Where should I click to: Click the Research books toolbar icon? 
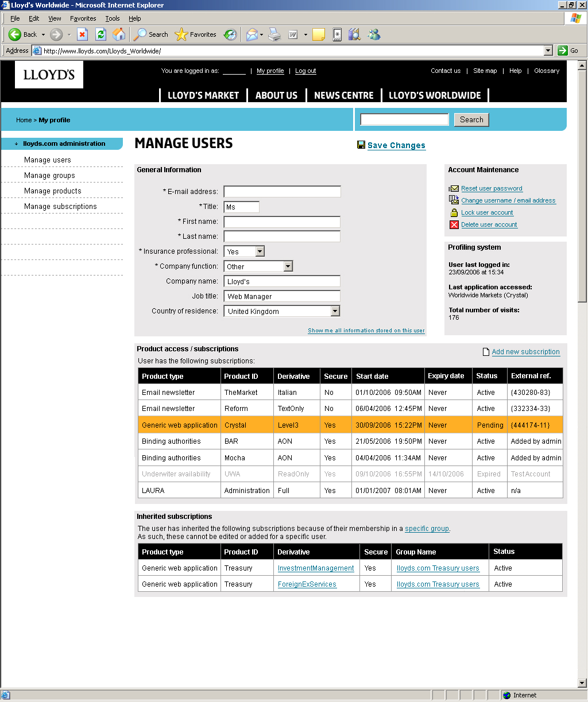[354, 34]
